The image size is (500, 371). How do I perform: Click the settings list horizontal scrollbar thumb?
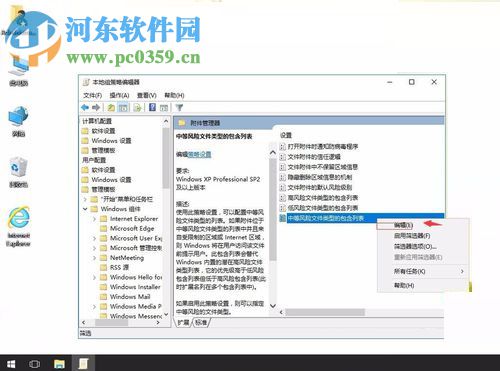(x=325, y=312)
